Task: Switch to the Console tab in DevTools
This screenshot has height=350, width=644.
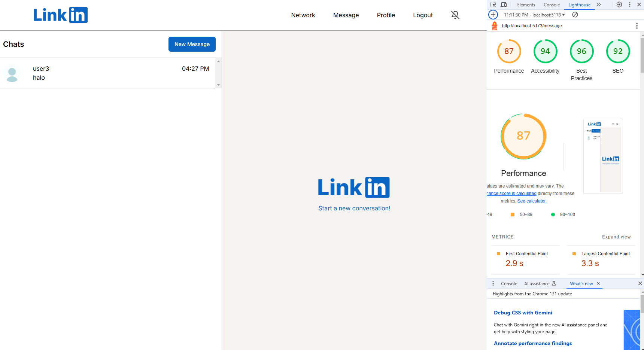Action: pyautogui.click(x=552, y=5)
